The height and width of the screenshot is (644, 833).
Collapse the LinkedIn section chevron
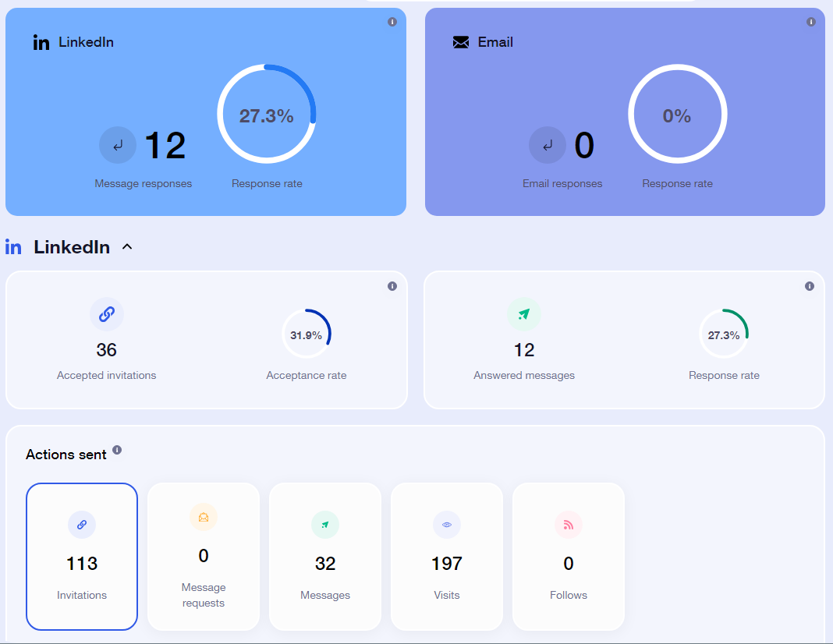pyautogui.click(x=128, y=247)
